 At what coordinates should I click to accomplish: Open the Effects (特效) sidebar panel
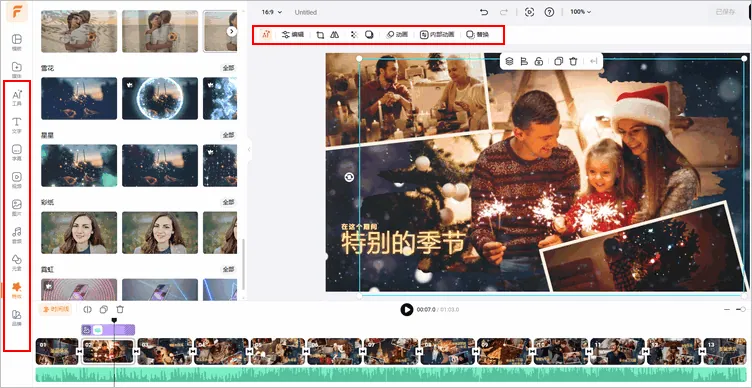click(x=17, y=290)
